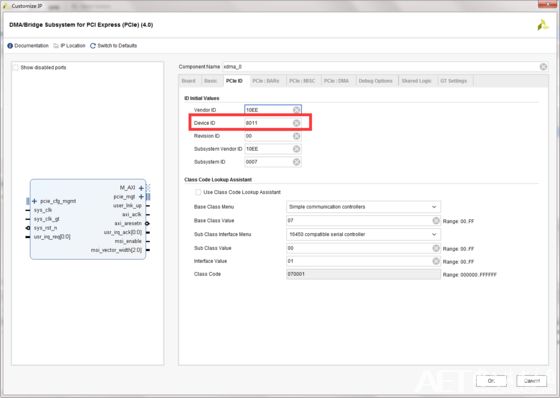
Task: Open the PCIe : MISC tab
Action: click(x=302, y=81)
